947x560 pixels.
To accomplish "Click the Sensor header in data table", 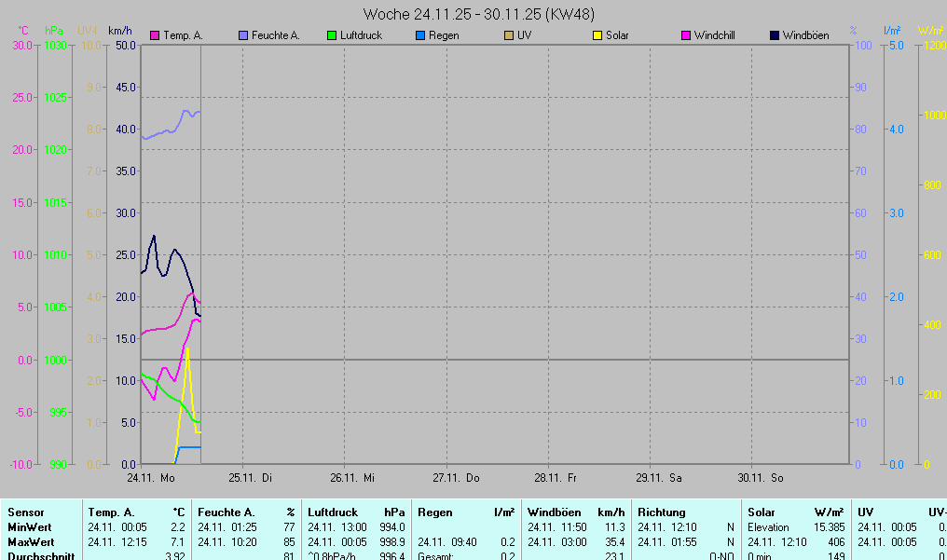I will 25,512.
